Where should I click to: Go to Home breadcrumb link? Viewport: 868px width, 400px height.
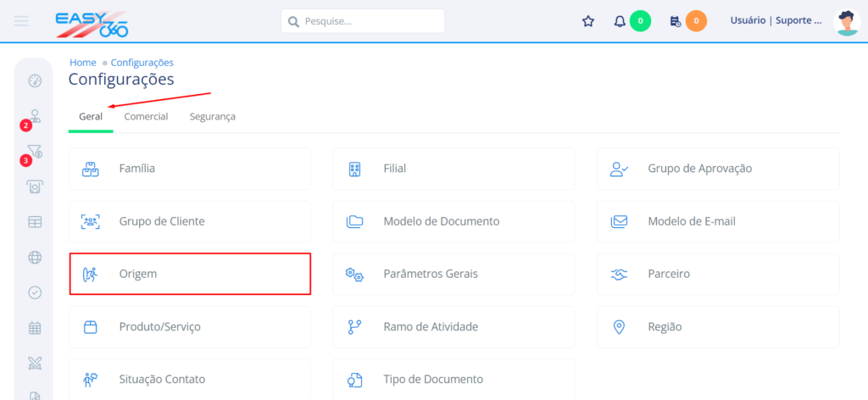coord(83,63)
